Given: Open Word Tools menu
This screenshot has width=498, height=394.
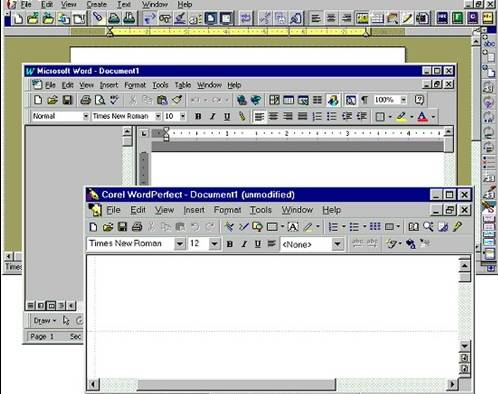Looking at the screenshot, I should click(x=160, y=85).
